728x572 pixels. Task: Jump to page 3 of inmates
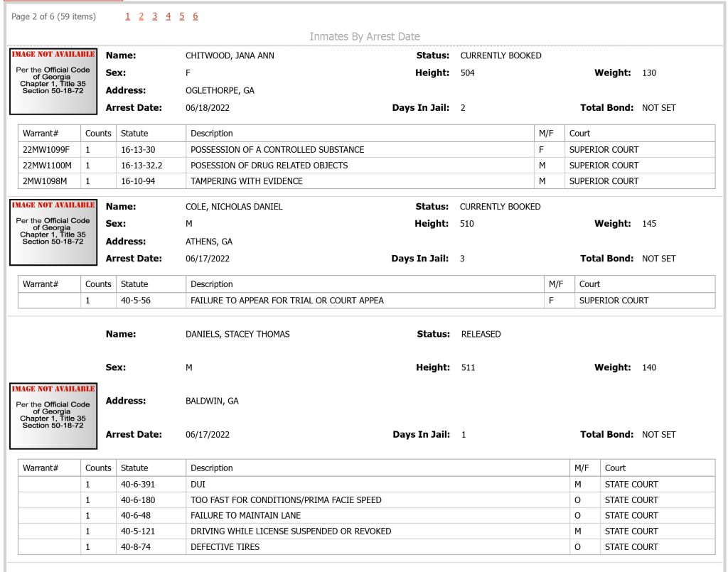coord(154,16)
